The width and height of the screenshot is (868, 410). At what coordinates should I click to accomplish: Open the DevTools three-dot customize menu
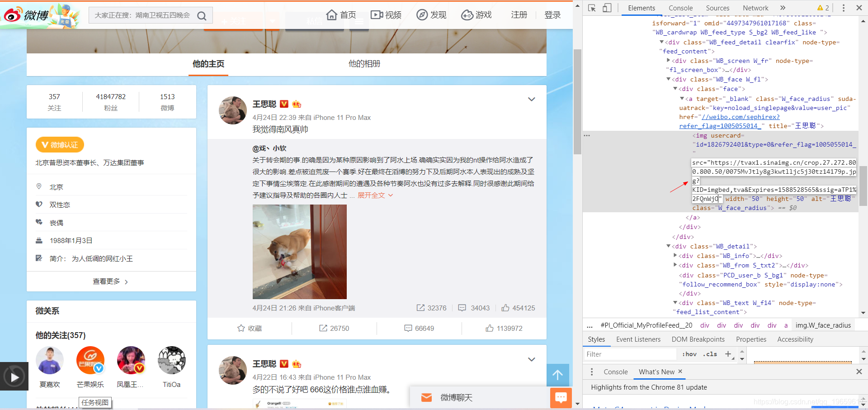click(x=844, y=8)
